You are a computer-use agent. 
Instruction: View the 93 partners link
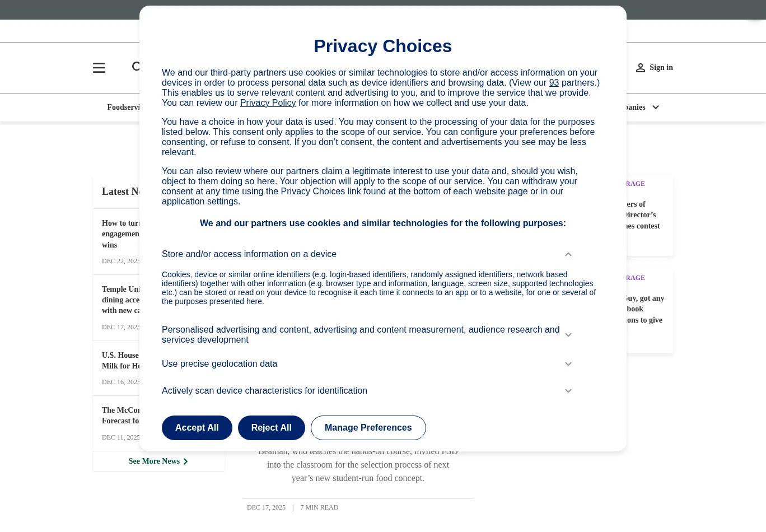coord(554,83)
